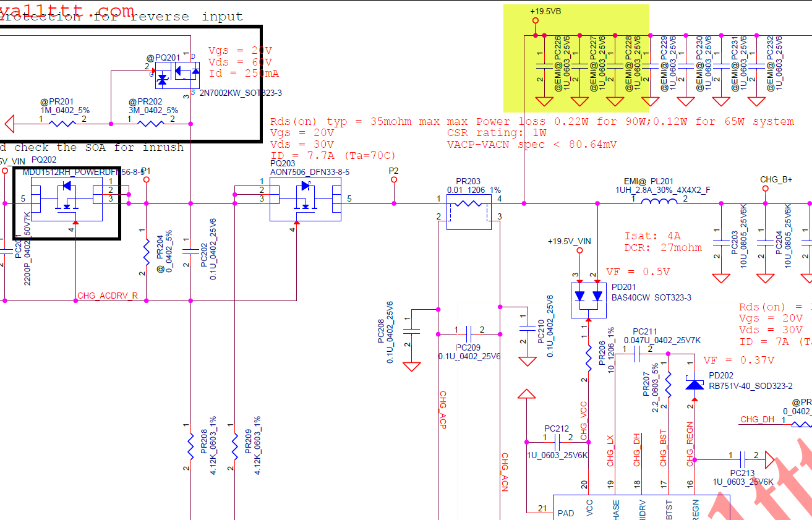This screenshot has height=520, width=812.
Task: Select the CHG_ACDRV_R net label
Action: tap(108, 296)
